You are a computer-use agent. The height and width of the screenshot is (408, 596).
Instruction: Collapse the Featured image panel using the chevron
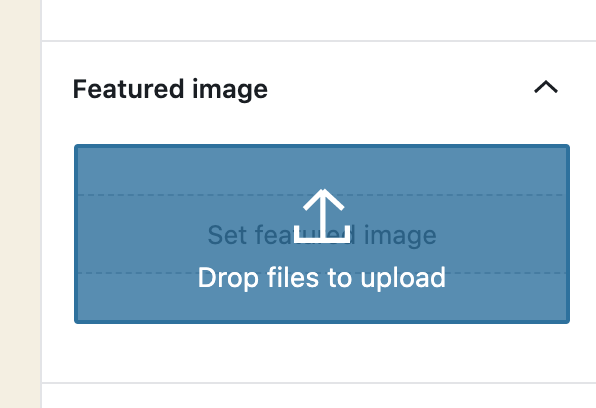pos(546,87)
